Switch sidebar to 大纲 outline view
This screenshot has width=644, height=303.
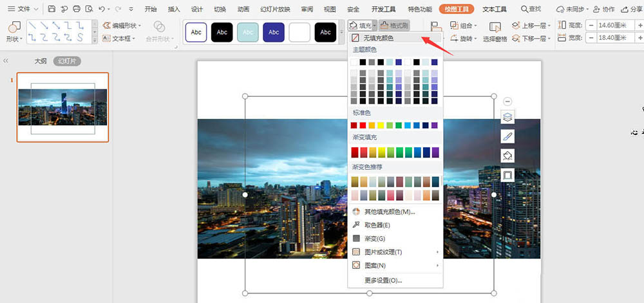(x=41, y=60)
